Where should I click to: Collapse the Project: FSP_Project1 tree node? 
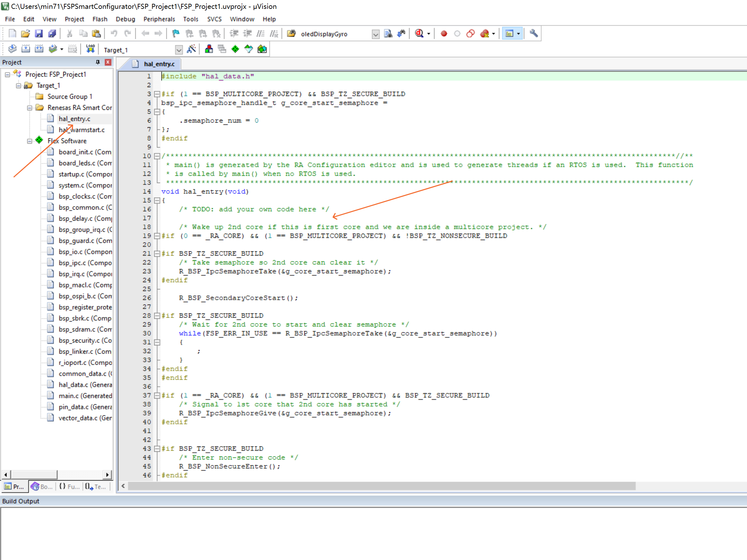coord(7,75)
